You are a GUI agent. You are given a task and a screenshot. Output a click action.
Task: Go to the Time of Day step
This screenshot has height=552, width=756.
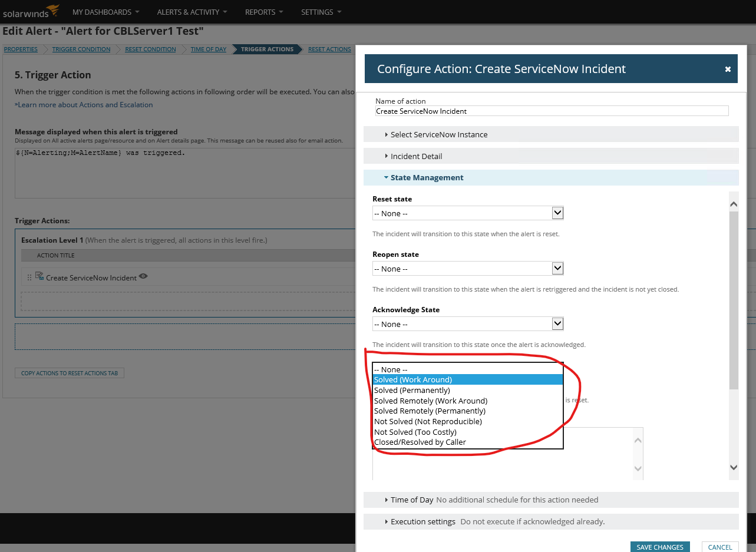pos(209,49)
